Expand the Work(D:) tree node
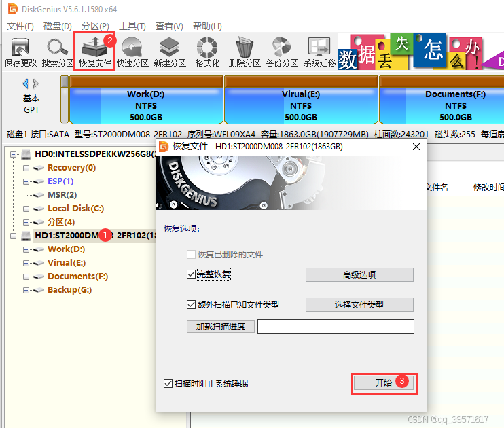504x428 pixels. point(26,249)
